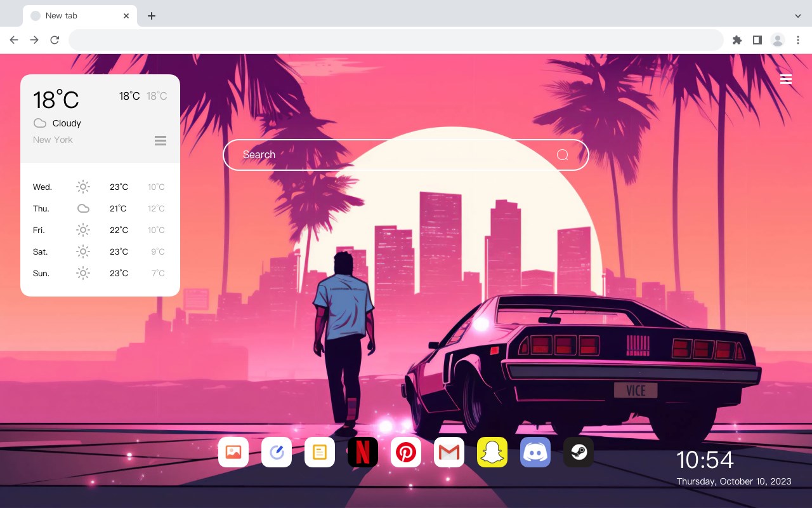Viewport: 812px width, 508px height.
Task: Open the blue circle task shortcut icon
Action: coord(277,452)
